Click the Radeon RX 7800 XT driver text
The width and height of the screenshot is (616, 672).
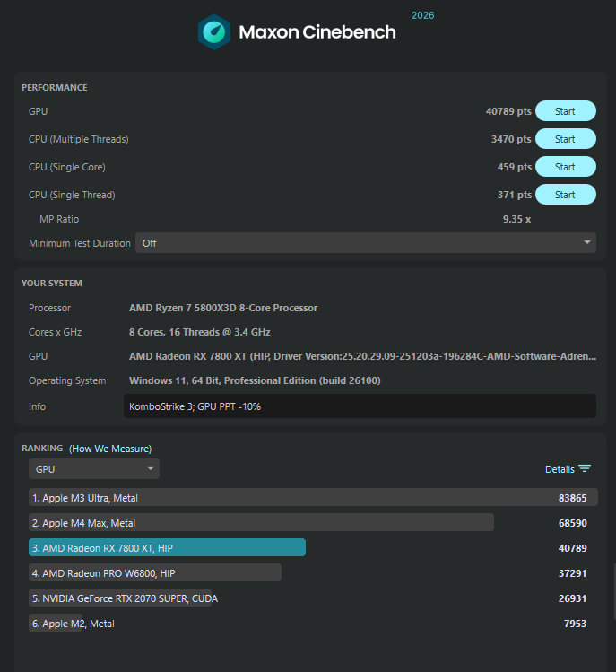click(362, 356)
